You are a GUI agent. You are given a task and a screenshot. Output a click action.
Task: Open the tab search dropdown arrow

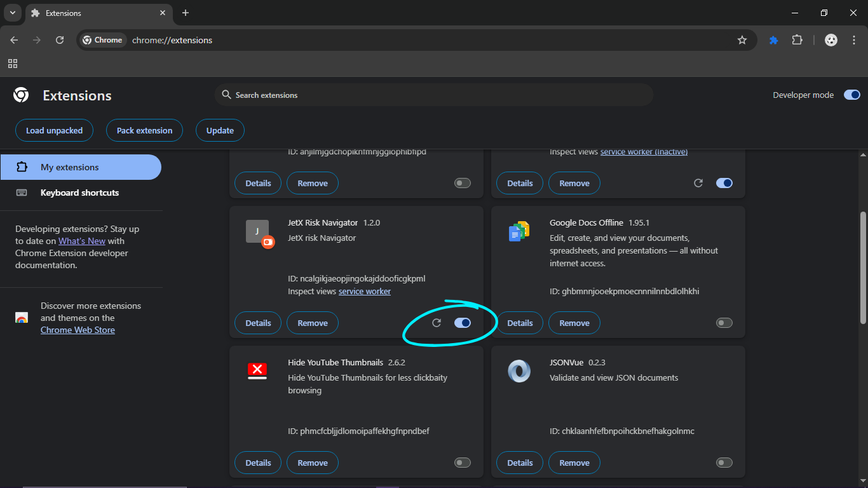[12, 13]
